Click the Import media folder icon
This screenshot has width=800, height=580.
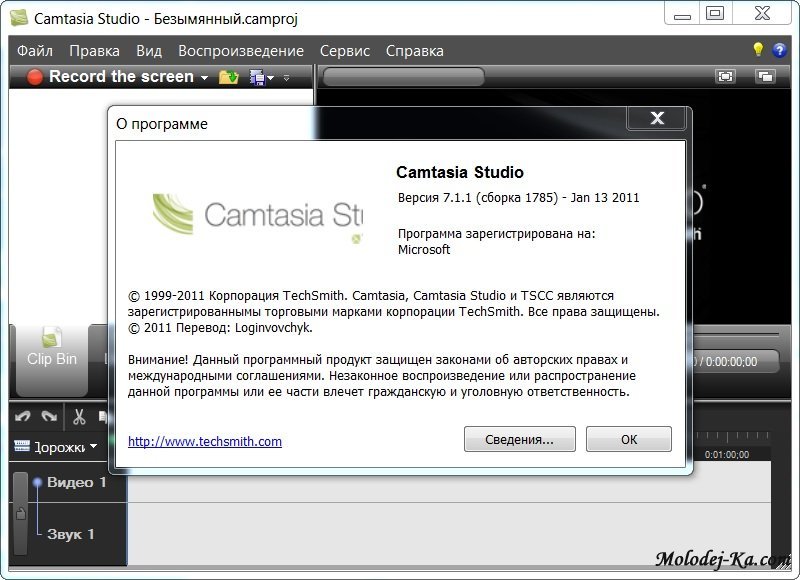click(229, 77)
